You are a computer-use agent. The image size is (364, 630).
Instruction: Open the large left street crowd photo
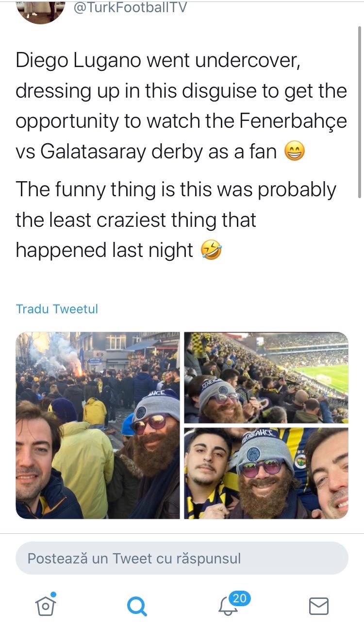98,426
